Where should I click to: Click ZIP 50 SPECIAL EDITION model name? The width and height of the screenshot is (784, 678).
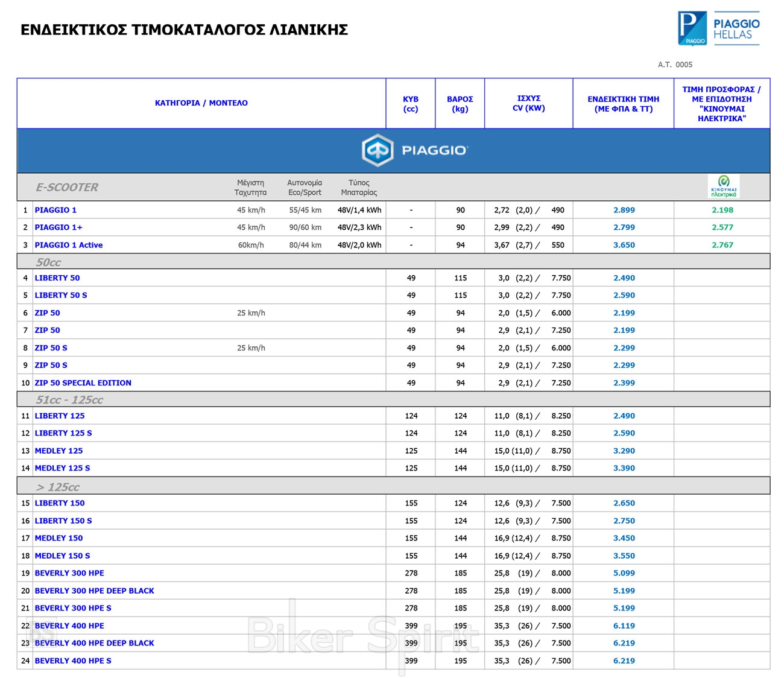tap(83, 383)
